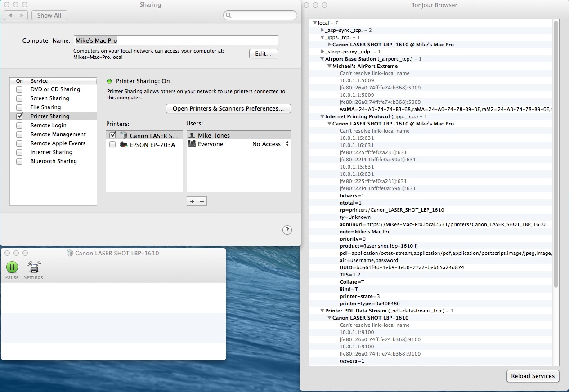Click the Show All button
Screen dimensions: 569x392
click(x=49, y=15)
